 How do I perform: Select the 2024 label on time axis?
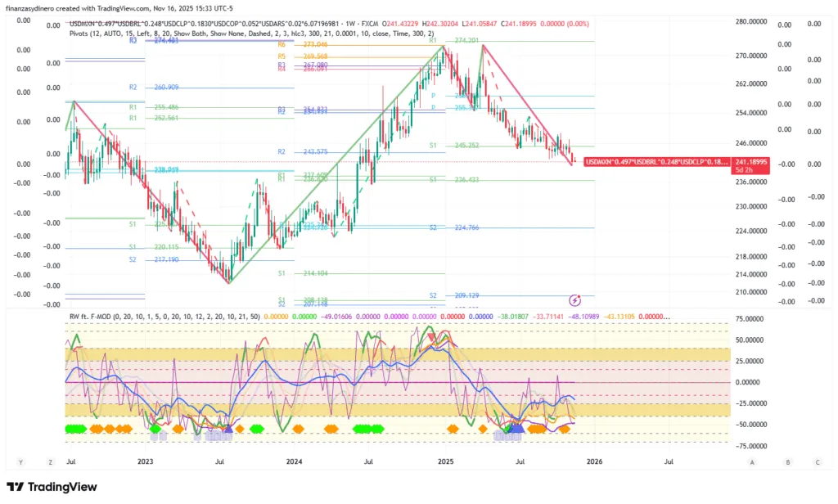pyautogui.click(x=295, y=462)
